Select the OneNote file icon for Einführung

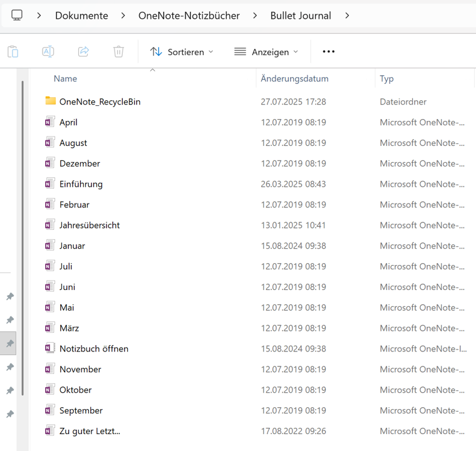click(51, 184)
